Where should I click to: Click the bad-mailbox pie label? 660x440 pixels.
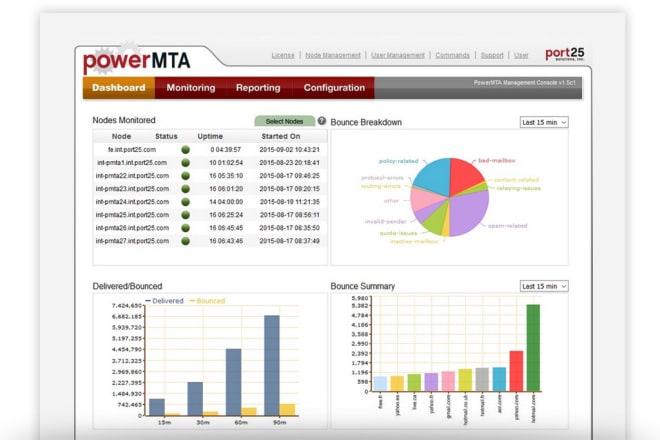click(497, 160)
